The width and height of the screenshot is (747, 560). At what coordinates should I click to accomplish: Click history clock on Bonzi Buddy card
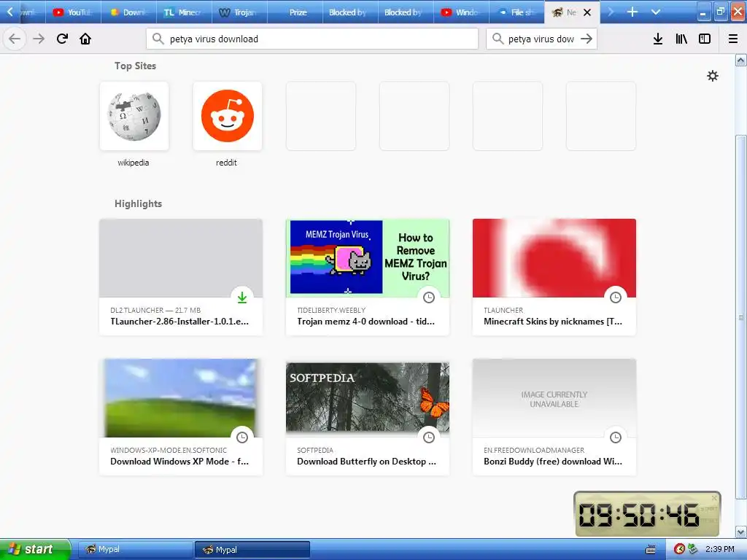point(616,437)
